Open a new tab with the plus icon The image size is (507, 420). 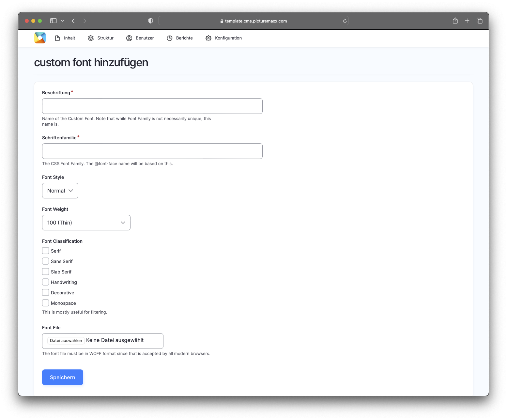(467, 21)
